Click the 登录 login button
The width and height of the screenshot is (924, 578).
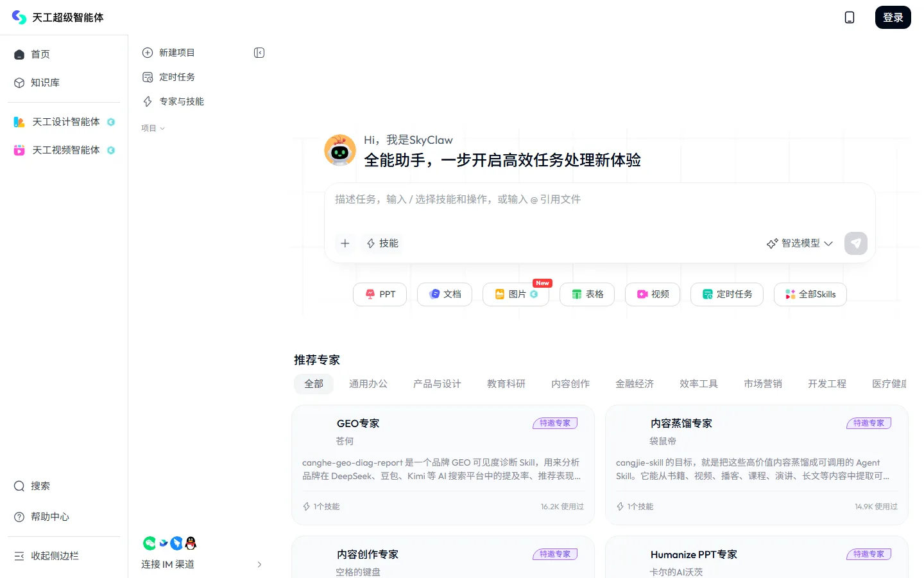893,17
